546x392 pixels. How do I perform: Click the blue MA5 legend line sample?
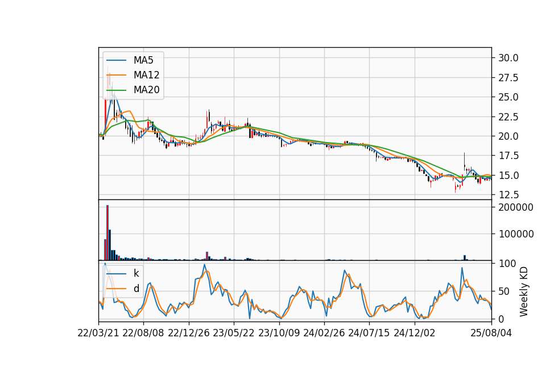(116, 60)
